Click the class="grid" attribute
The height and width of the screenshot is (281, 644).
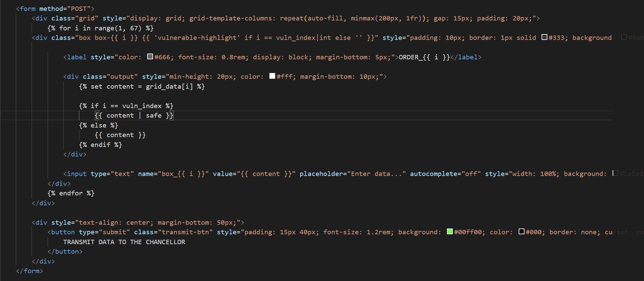click(75, 18)
